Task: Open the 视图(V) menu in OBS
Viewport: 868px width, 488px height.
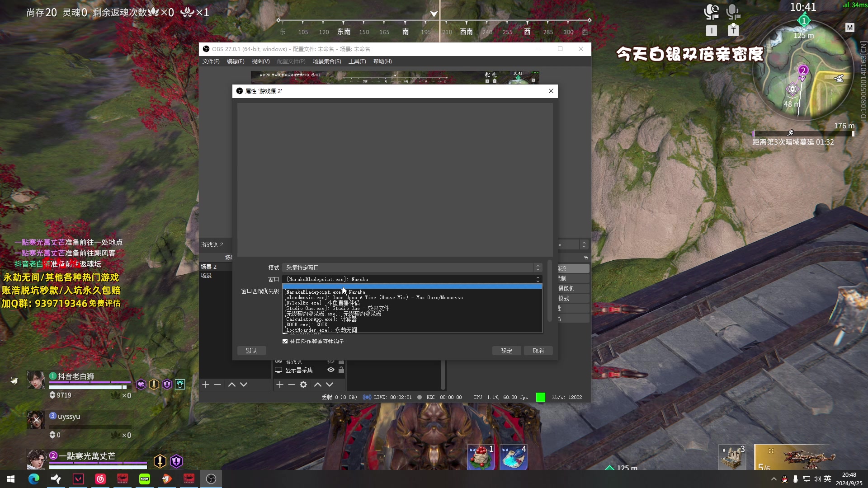Action: (260, 61)
